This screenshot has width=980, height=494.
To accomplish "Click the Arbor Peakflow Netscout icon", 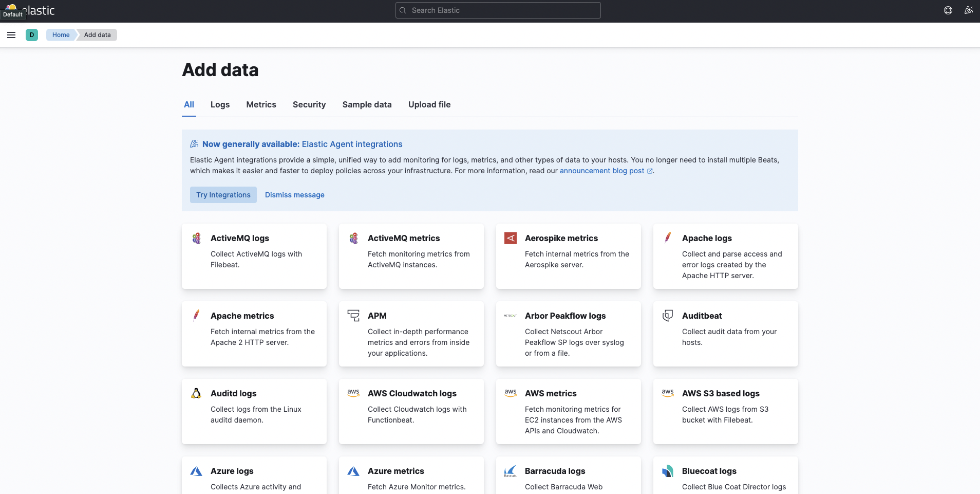I will [511, 316].
